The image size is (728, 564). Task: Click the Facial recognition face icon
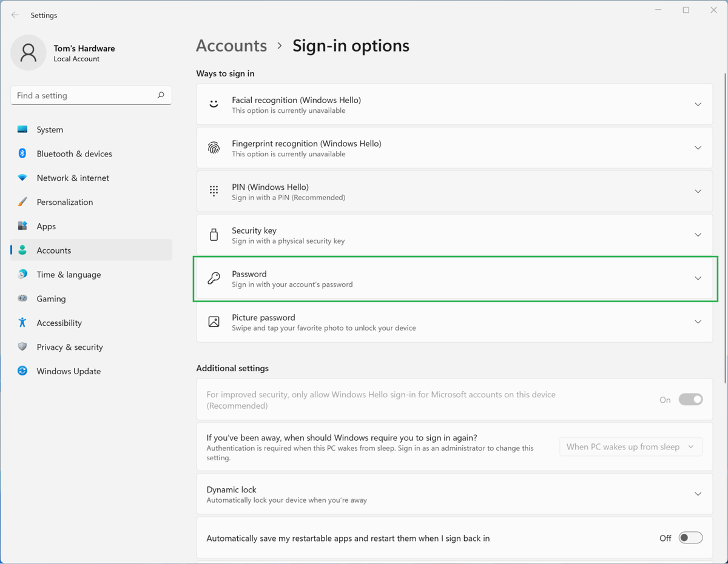point(214,104)
